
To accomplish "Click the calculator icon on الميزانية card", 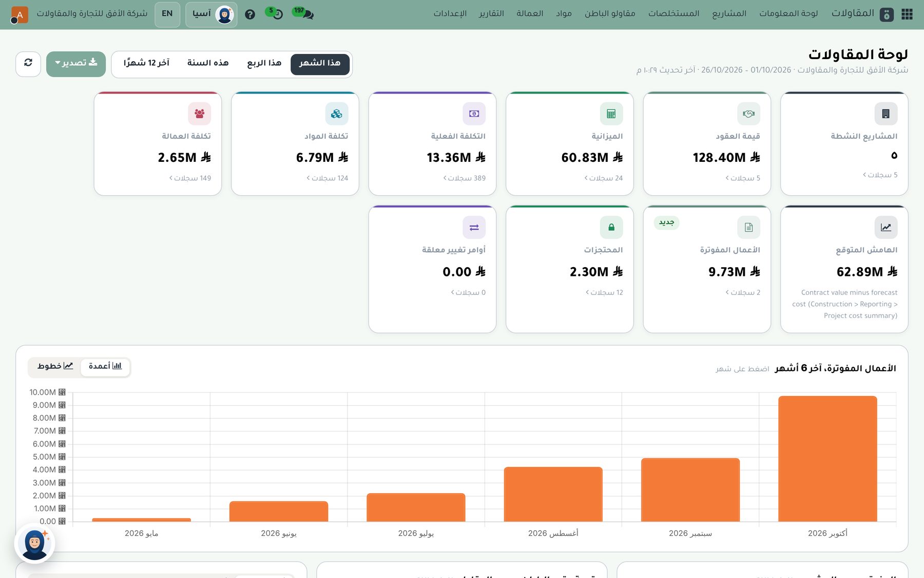I will coord(611,114).
